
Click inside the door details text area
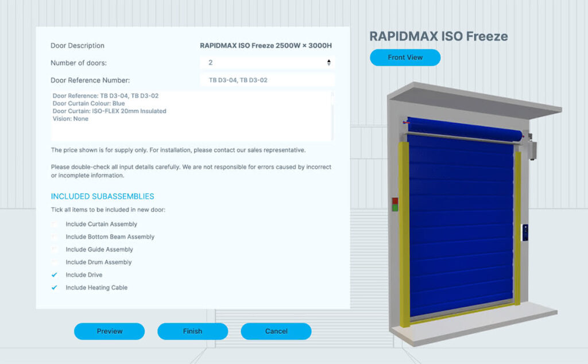tap(191, 116)
